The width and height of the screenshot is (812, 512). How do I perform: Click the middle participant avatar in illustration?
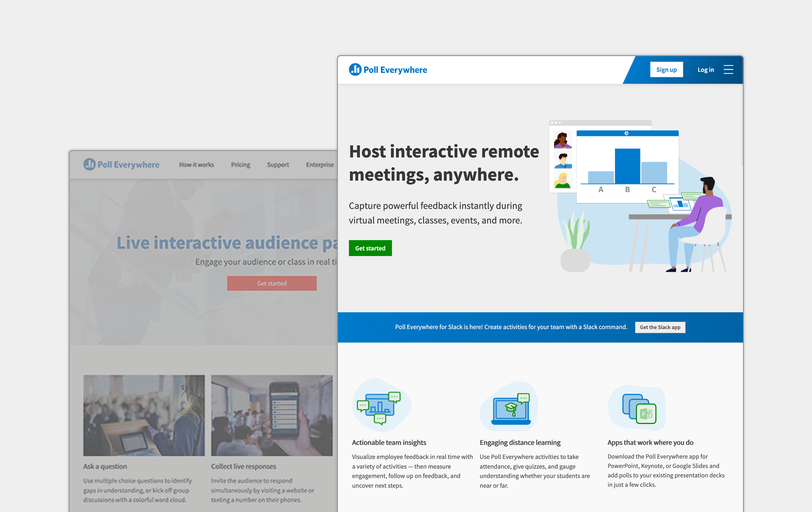pyautogui.click(x=563, y=160)
